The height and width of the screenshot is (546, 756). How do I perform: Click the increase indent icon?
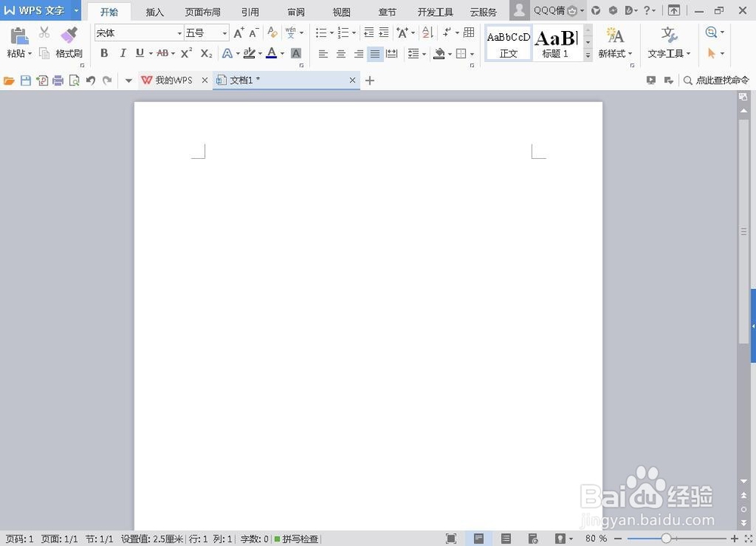[384, 33]
